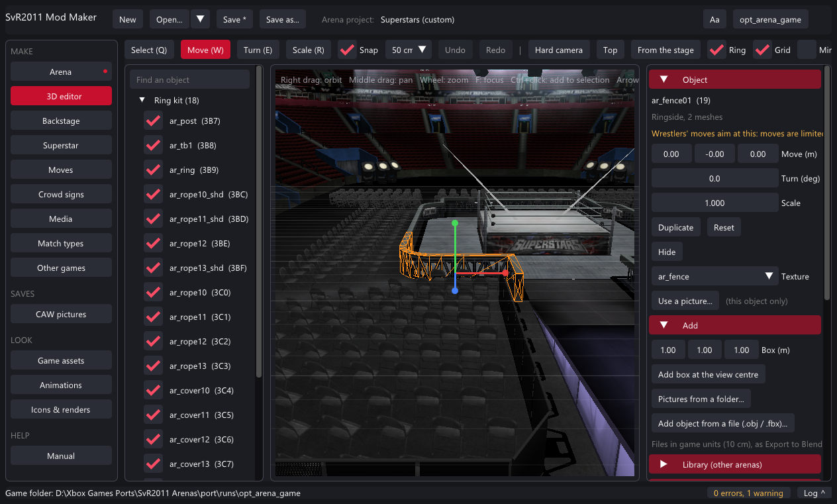Open the Media section

[x=61, y=219]
